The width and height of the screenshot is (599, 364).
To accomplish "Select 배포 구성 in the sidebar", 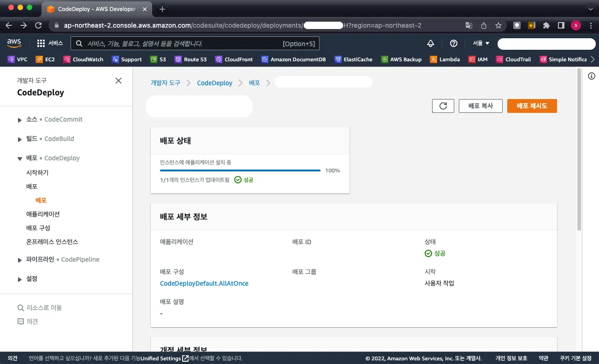I will [x=38, y=228].
